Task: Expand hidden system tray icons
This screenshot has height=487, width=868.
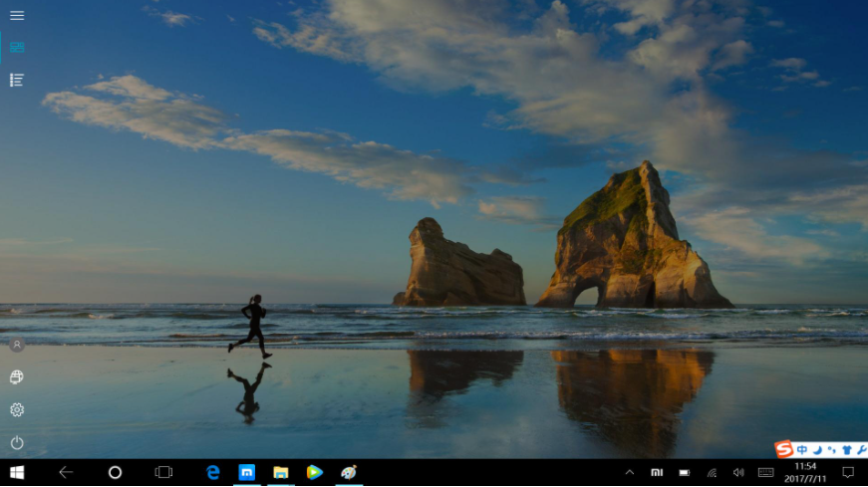Action: click(630, 472)
